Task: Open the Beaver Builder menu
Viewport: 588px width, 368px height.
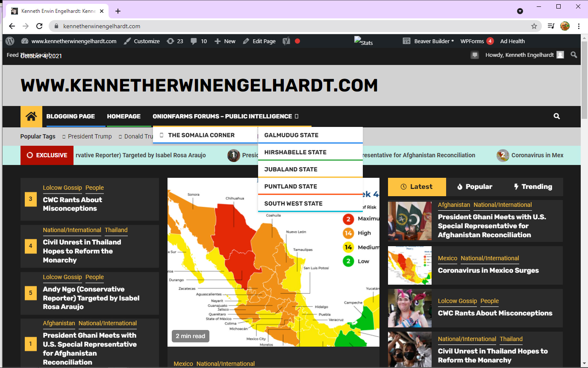Action: tap(428, 41)
